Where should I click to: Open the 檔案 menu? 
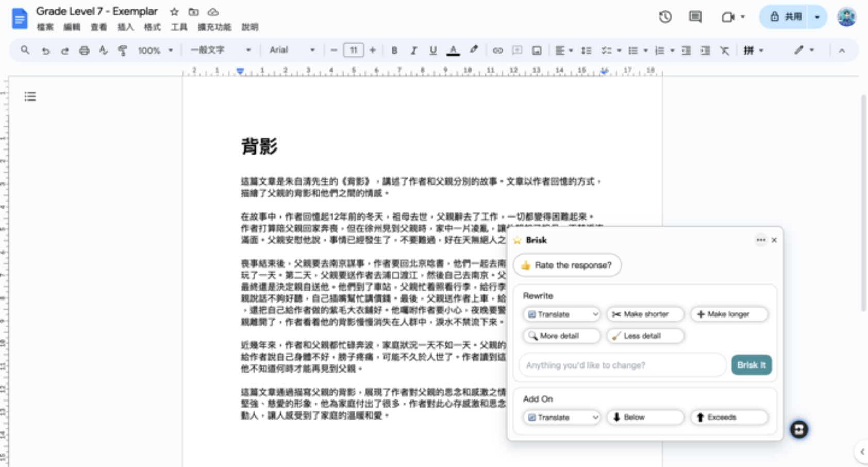(x=45, y=27)
